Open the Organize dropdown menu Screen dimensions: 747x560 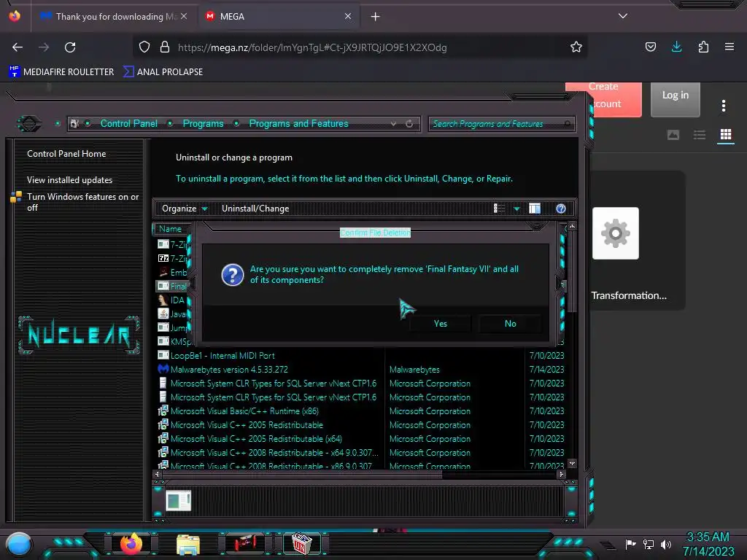(185, 209)
